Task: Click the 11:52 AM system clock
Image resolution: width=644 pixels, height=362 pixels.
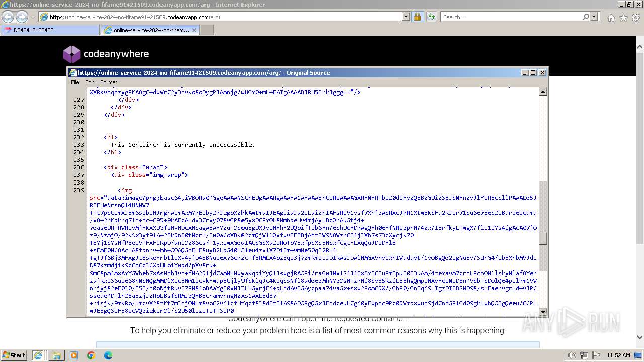Action: click(618, 355)
